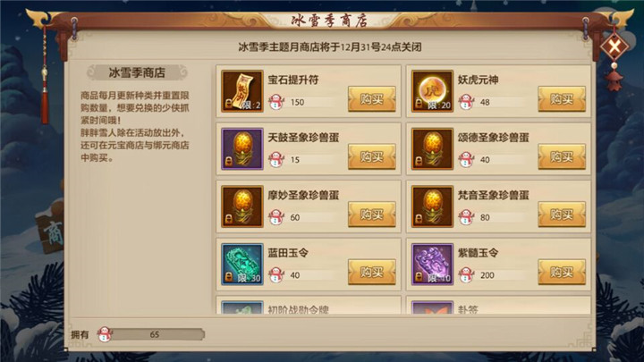Close the shop with red diamond X
Image resolution: width=644 pixels, height=362 pixels.
(x=614, y=46)
